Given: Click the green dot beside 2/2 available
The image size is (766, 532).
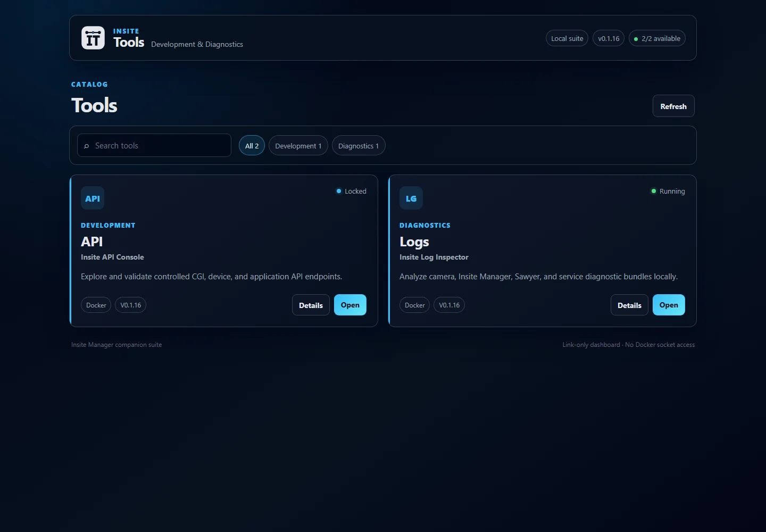Looking at the screenshot, I should (x=636, y=39).
